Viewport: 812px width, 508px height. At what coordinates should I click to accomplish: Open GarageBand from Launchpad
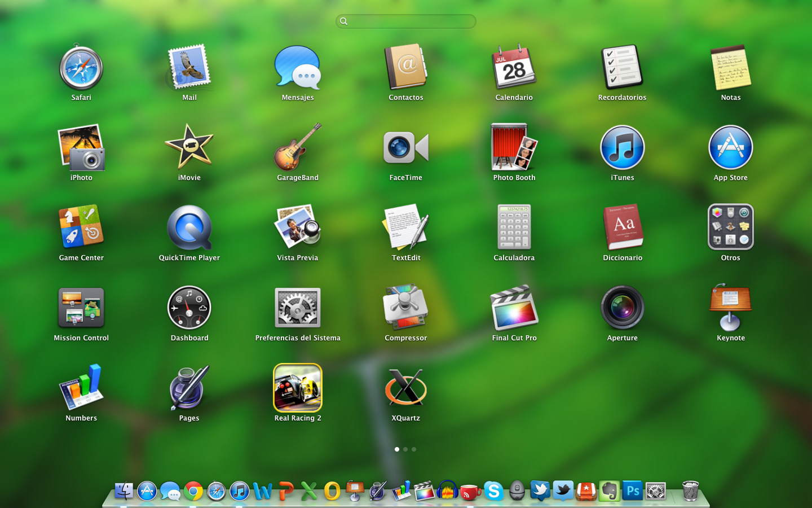(x=298, y=148)
